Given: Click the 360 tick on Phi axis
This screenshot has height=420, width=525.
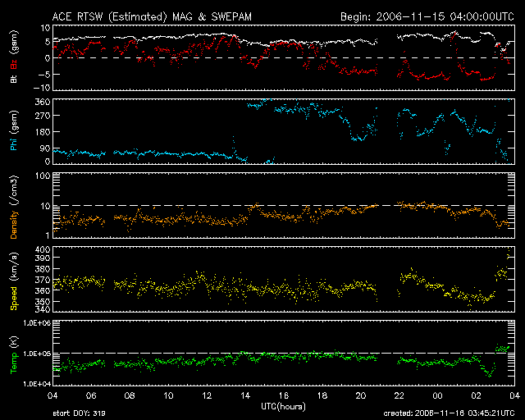Looking at the screenshot, I should coord(36,103).
